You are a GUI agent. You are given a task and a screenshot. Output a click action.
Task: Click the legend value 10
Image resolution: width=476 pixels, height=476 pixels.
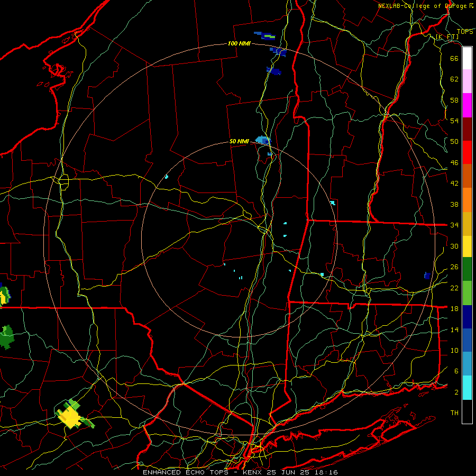point(454,351)
